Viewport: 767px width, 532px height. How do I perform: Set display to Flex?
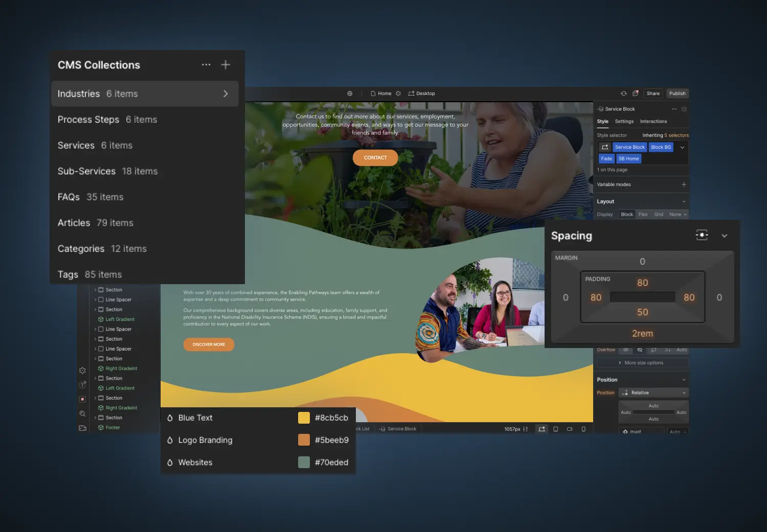pos(643,215)
